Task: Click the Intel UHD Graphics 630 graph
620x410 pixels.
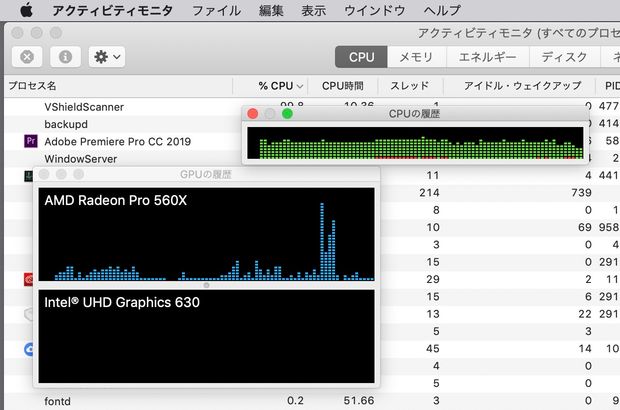Action: tap(206, 336)
